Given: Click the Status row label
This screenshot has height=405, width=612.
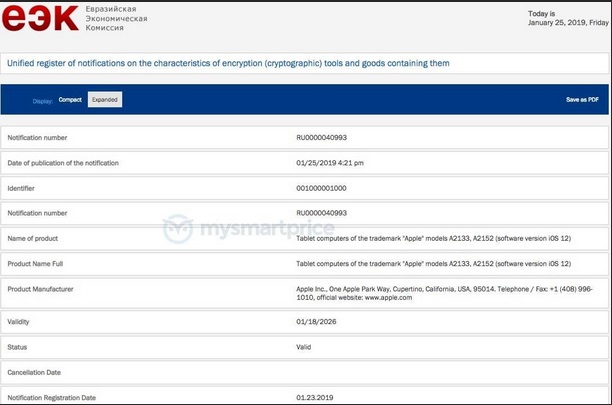Looking at the screenshot, I should click(17, 347).
